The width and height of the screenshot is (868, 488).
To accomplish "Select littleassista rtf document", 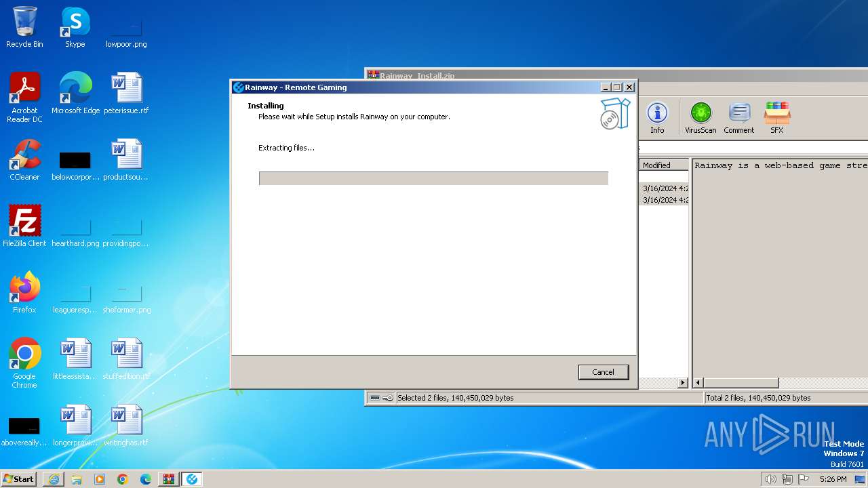I will (75, 359).
